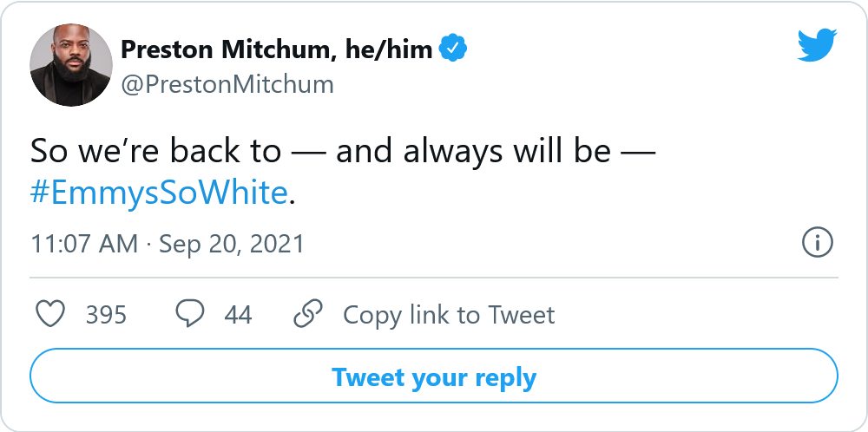
Task: Open Preston Mitchum's profile photo
Action: coord(71,64)
